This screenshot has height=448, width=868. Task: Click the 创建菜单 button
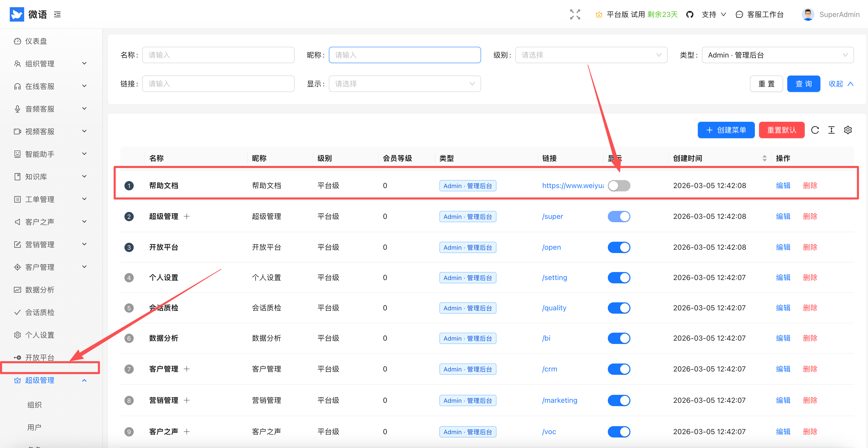click(x=726, y=130)
